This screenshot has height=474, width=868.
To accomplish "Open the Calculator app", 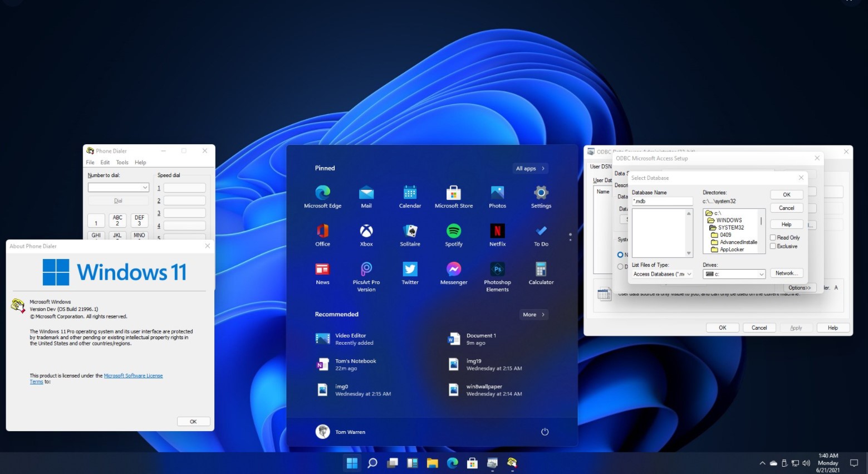I will coord(541,273).
